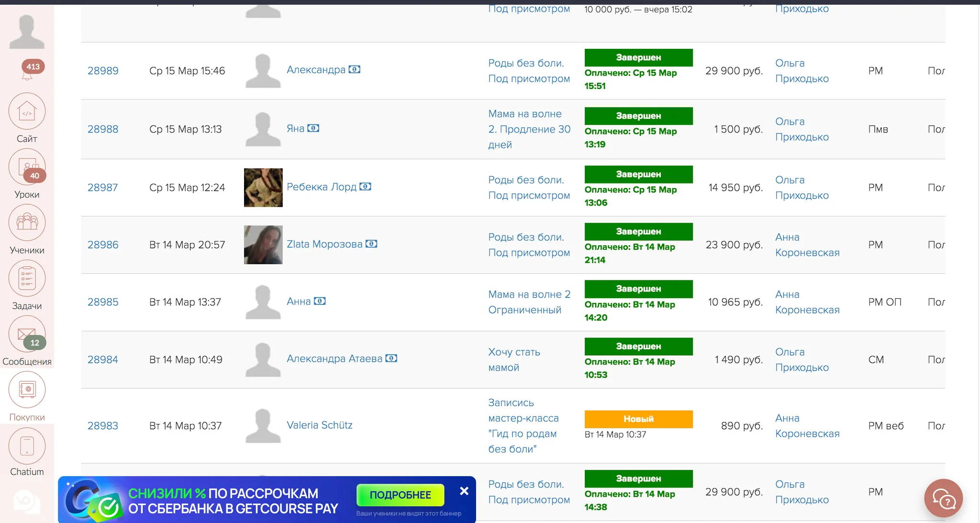This screenshot has height=523, width=980.
Task: Click the Ребекка Лорд avatar thumbnail
Action: [x=263, y=188]
